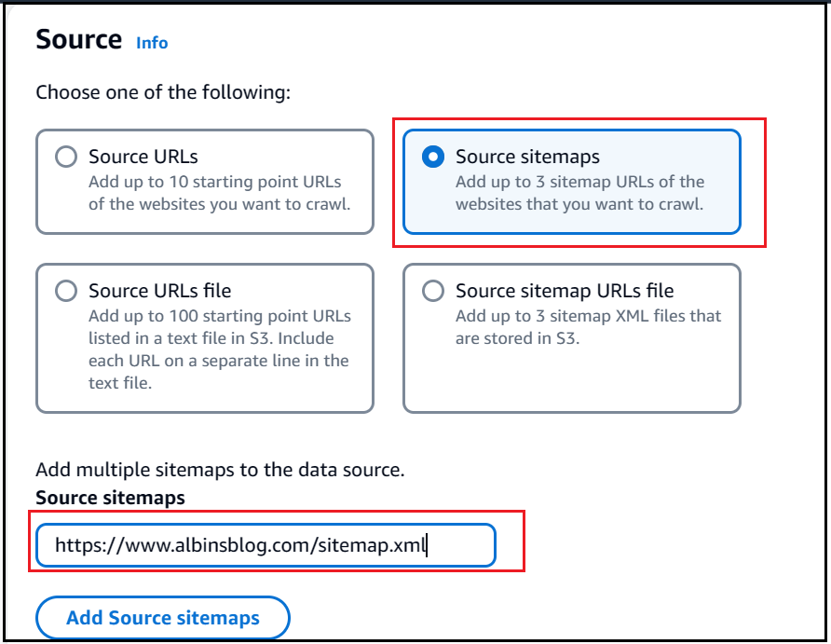831x644 pixels.
Task: Click the 'Source URLs' card title
Action: 143,157
